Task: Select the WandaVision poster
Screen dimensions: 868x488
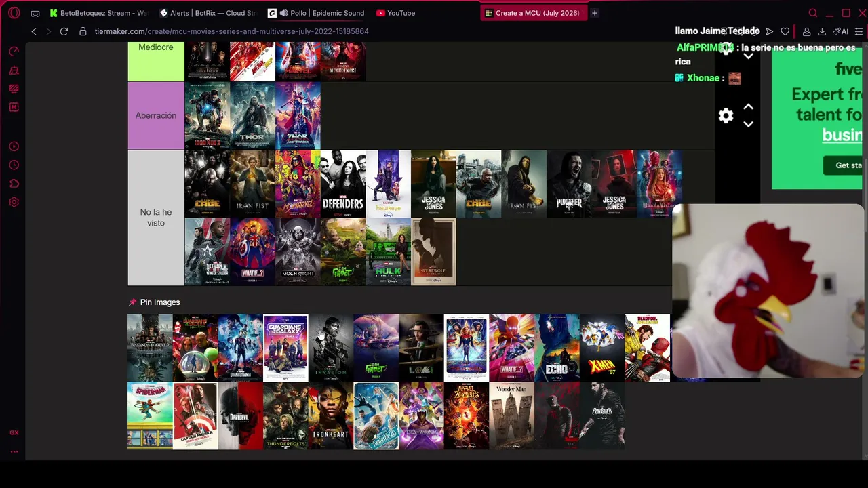Action: (x=659, y=184)
